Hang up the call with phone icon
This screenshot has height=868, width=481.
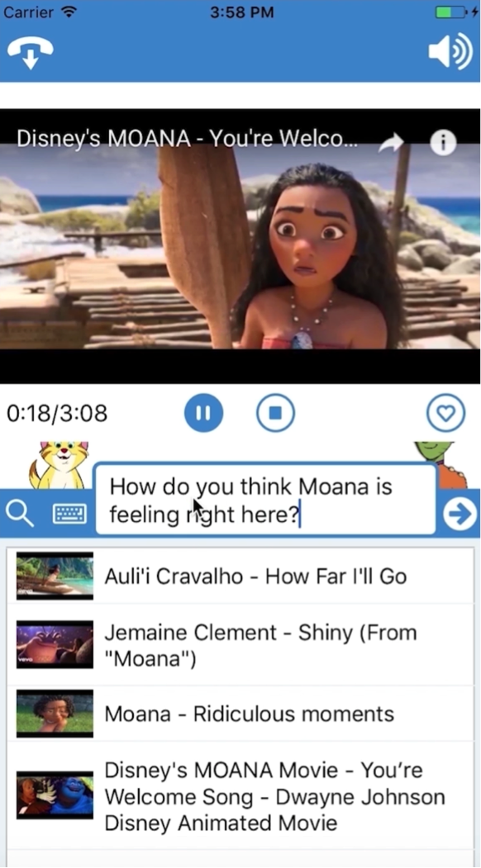click(x=31, y=53)
